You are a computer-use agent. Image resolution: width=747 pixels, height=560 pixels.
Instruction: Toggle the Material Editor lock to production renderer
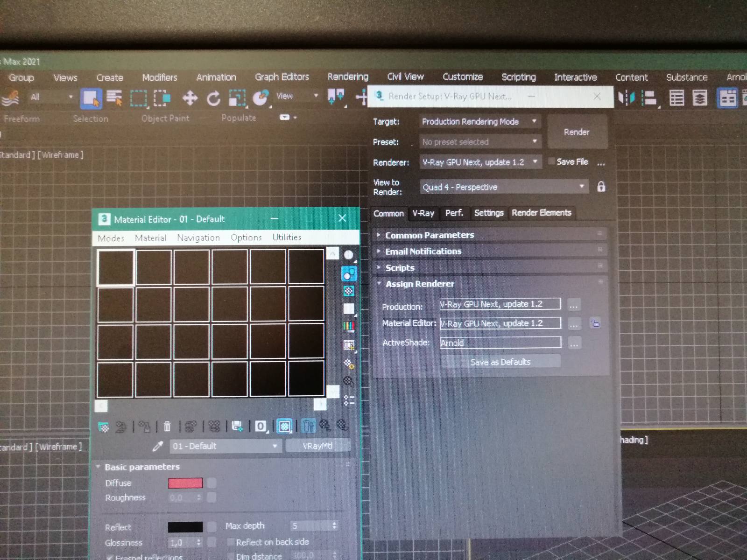(x=595, y=323)
